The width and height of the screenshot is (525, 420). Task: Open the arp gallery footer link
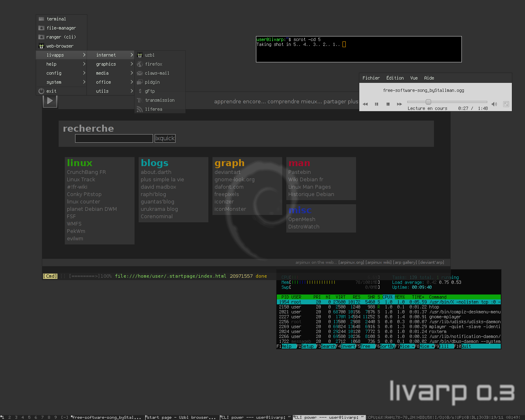405,262
